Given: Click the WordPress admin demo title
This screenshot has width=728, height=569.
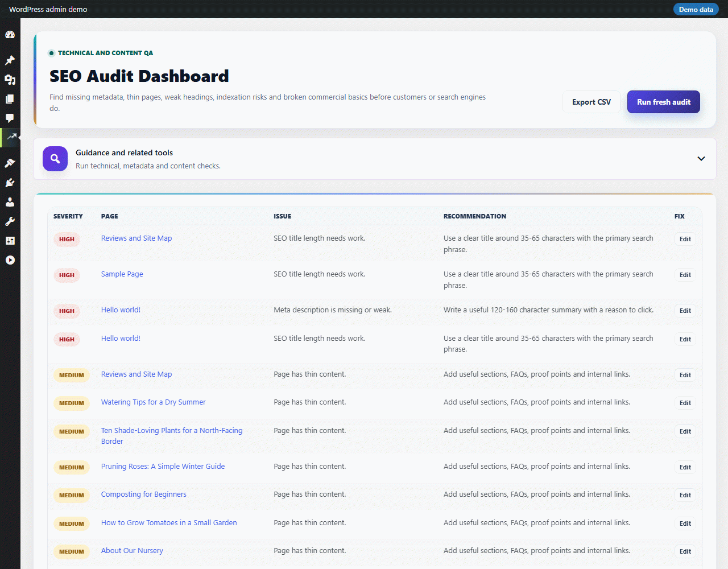Looking at the screenshot, I should (48, 9).
